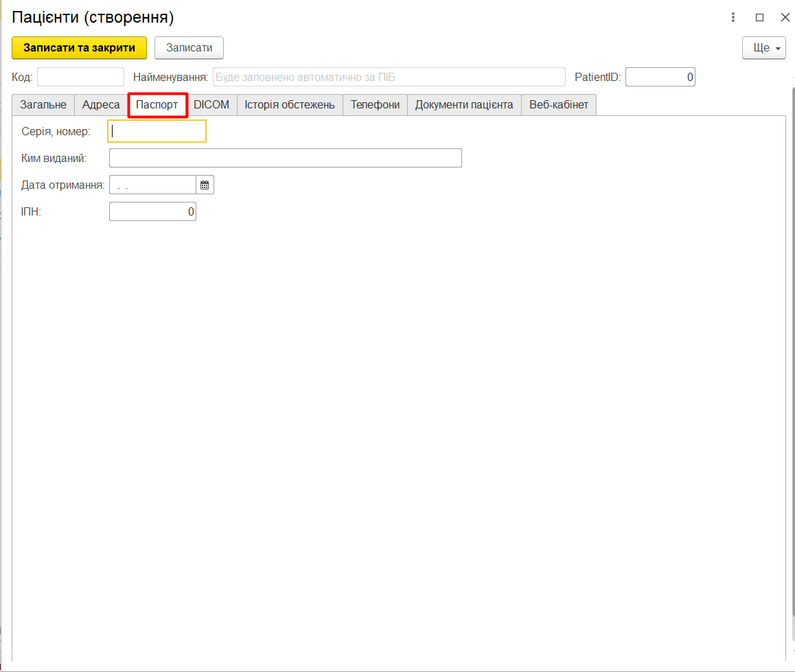
Task: Click the Записати button
Action: pos(189,48)
